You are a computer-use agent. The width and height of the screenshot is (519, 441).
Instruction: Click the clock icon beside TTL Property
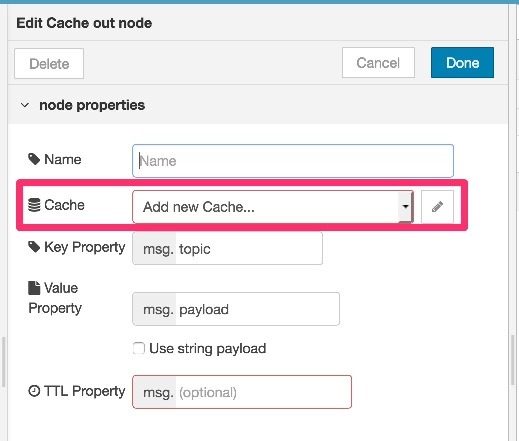[34, 391]
